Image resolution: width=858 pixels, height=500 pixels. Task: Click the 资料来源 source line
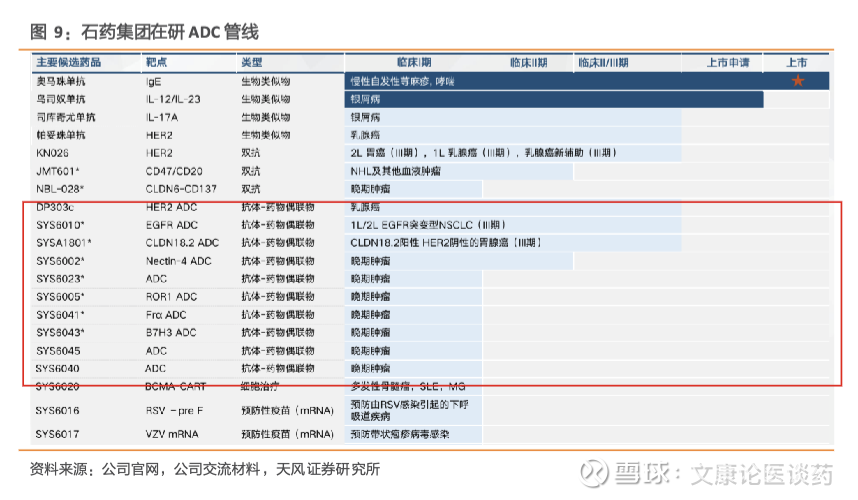205,469
